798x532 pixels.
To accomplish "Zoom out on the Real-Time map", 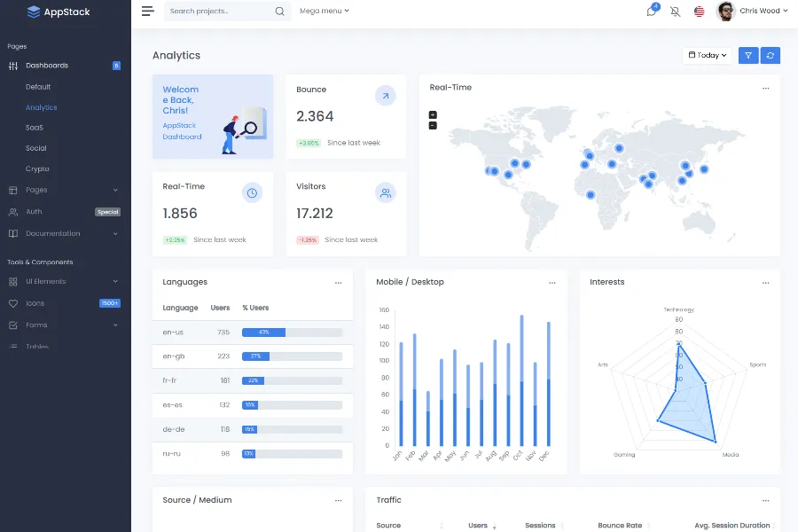I will tap(433, 125).
